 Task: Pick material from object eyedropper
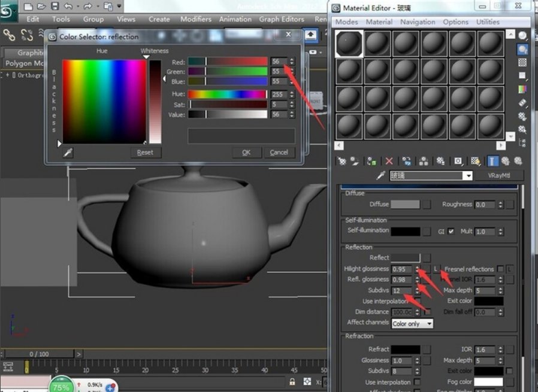(x=379, y=176)
